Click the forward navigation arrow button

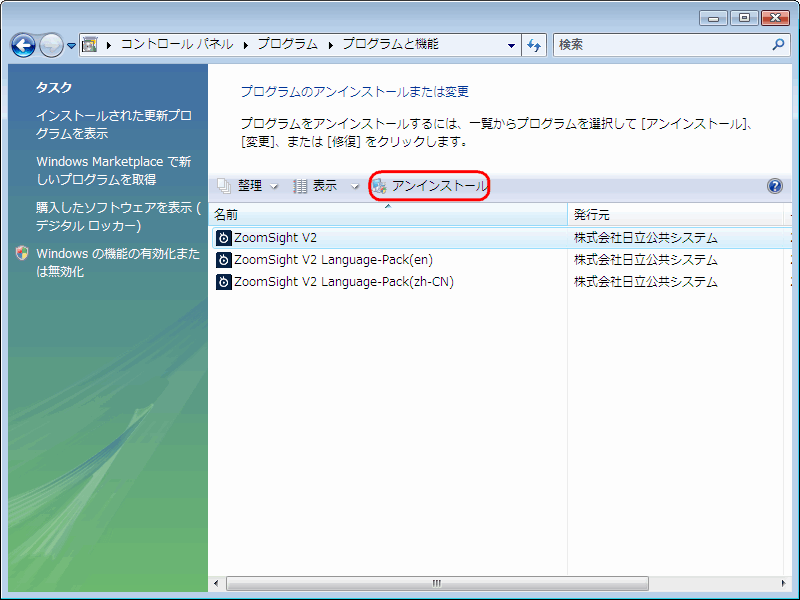[51, 45]
